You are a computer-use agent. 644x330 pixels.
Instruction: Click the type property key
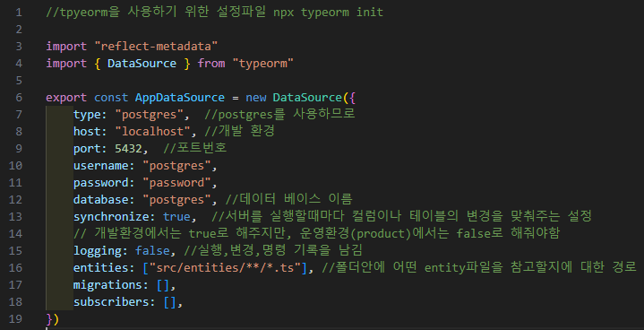coord(87,115)
